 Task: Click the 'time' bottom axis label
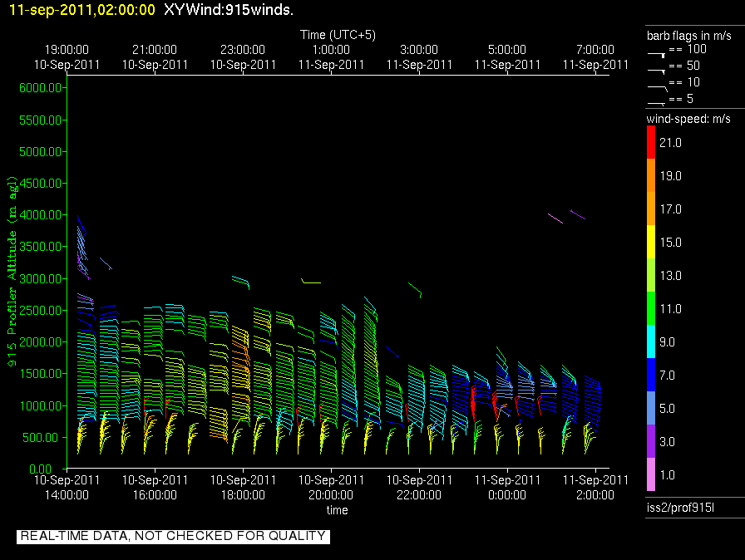(337, 510)
